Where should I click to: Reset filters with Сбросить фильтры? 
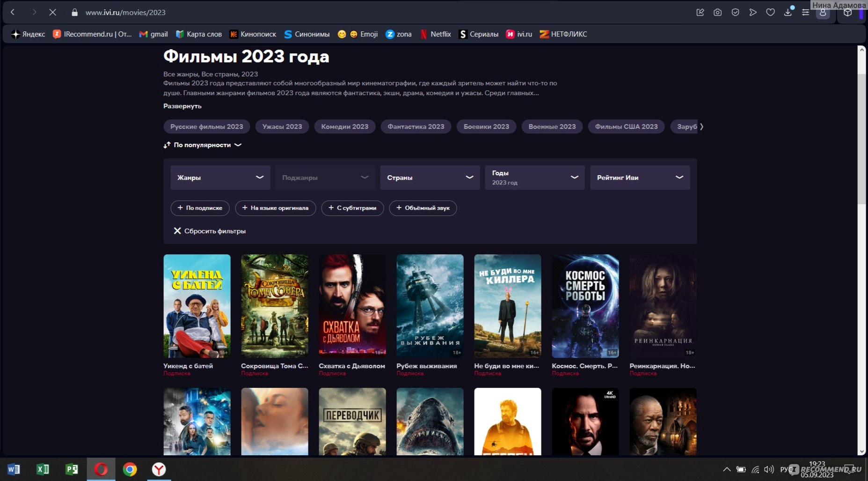tap(210, 231)
